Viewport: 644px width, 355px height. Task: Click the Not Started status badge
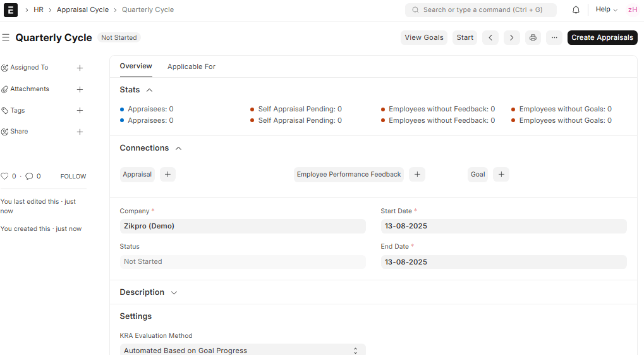pyautogui.click(x=119, y=37)
